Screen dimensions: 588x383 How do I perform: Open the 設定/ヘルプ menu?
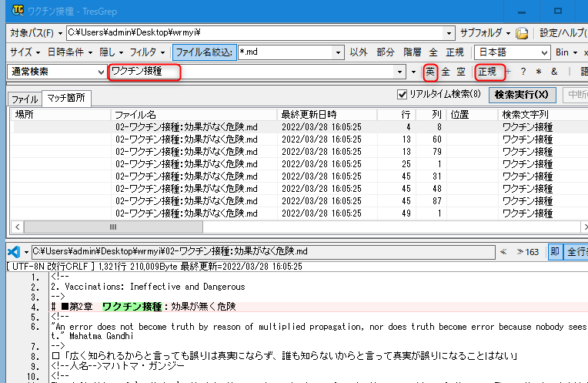[x=562, y=33]
